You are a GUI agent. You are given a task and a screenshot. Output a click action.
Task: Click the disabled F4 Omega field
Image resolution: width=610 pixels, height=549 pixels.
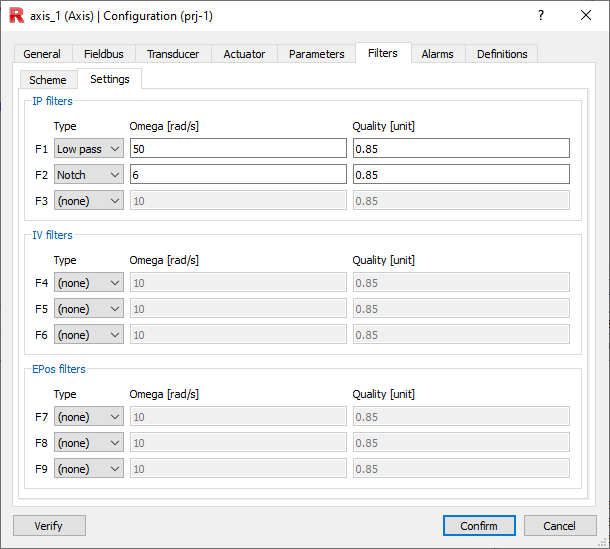coord(238,282)
